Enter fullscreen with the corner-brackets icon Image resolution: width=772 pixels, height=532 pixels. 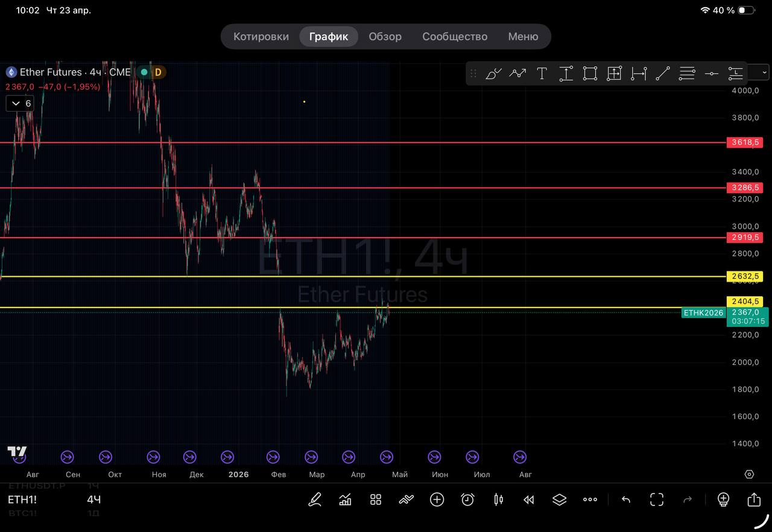pyautogui.click(x=657, y=499)
